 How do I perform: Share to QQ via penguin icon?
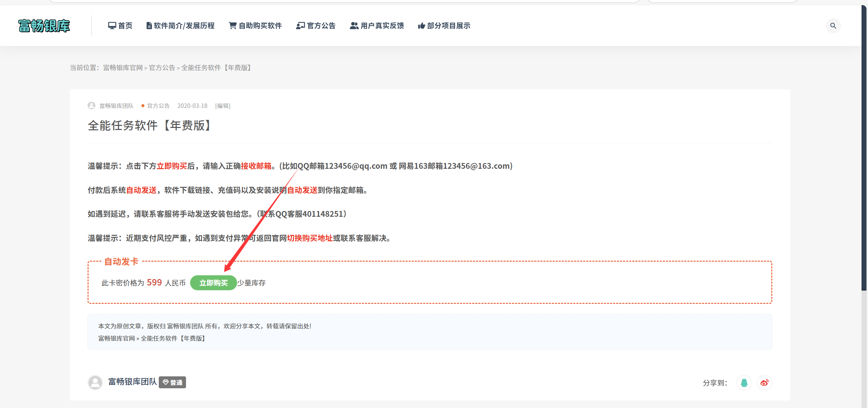(744, 383)
